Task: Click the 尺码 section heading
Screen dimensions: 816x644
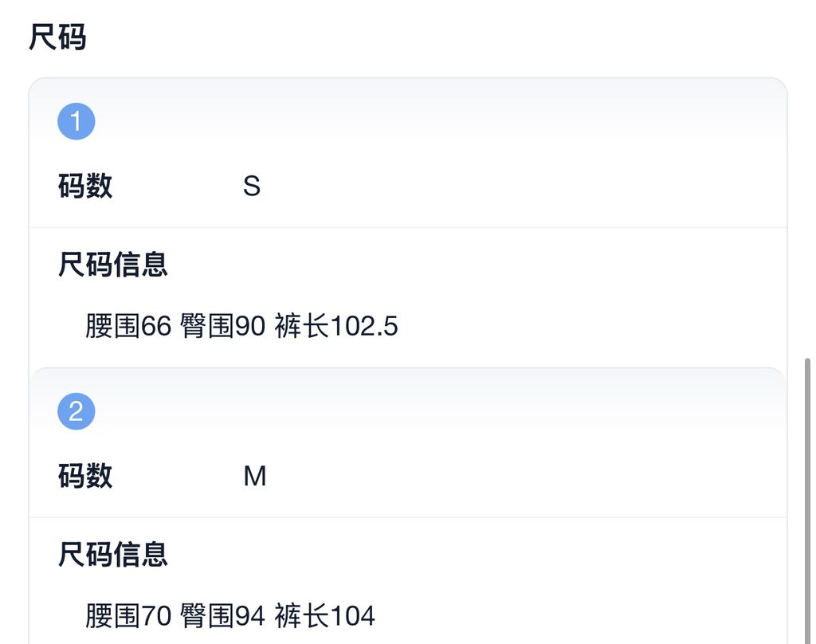Action: [57, 37]
